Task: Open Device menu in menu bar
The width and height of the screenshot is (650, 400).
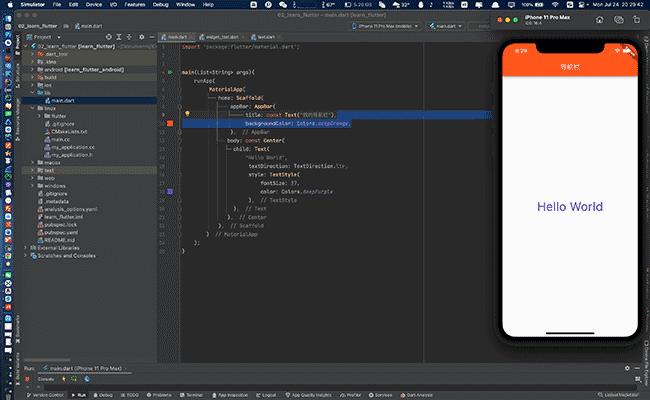Action: [x=94, y=5]
